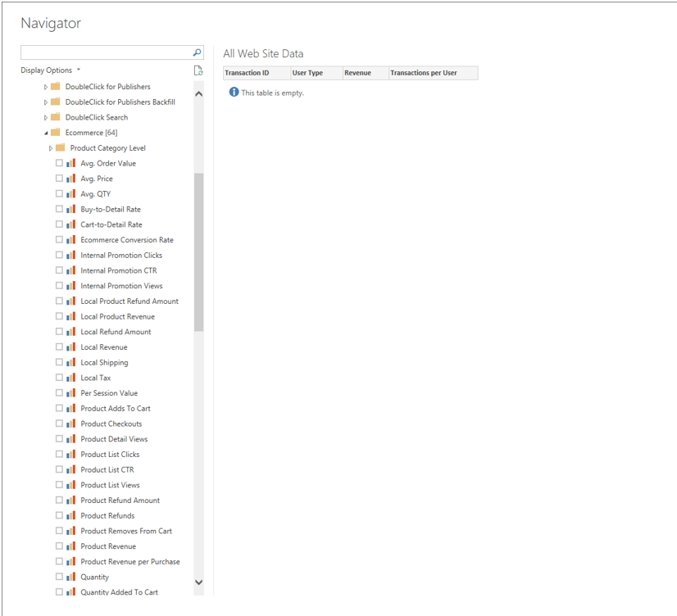Click the Product Category Level folder icon
This screenshot has width=677, height=616.
[61, 147]
